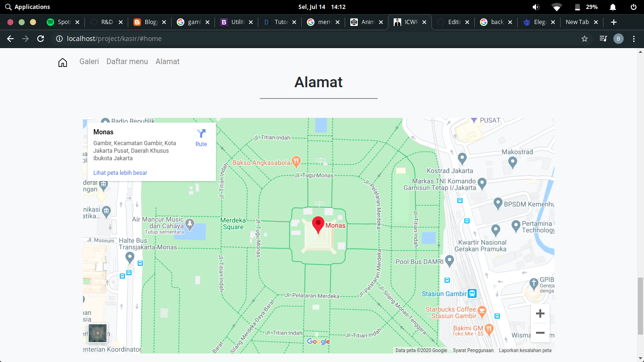Open the WiFi network icon
The image size is (644, 362).
click(557, 7)
